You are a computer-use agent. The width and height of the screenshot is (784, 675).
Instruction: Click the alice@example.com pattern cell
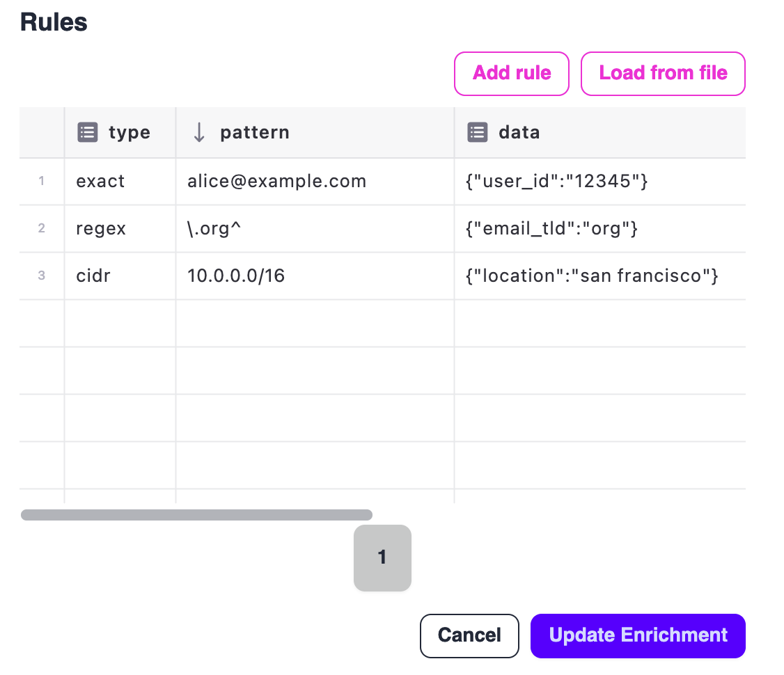point(276,182)
